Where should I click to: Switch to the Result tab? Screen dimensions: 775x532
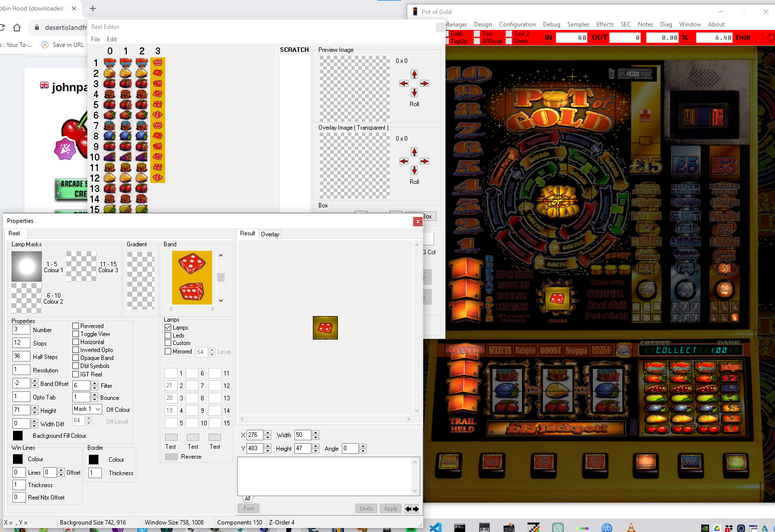pyautogui.click(x=248, y=233)
